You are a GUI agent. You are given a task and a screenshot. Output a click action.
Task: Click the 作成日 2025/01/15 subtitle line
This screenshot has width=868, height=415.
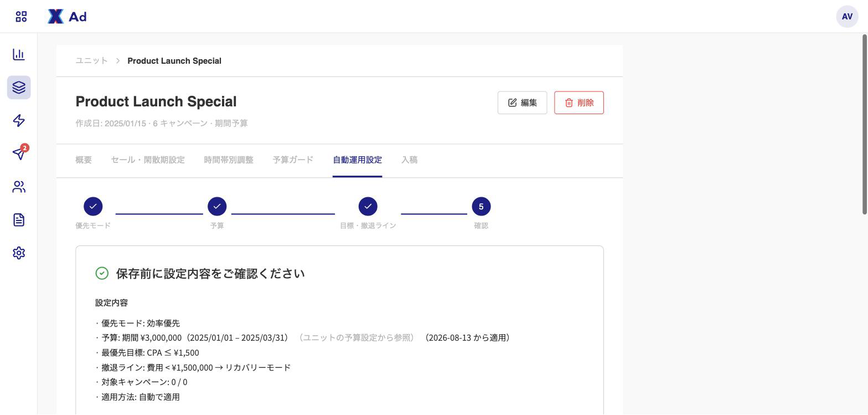coord(162,124)
